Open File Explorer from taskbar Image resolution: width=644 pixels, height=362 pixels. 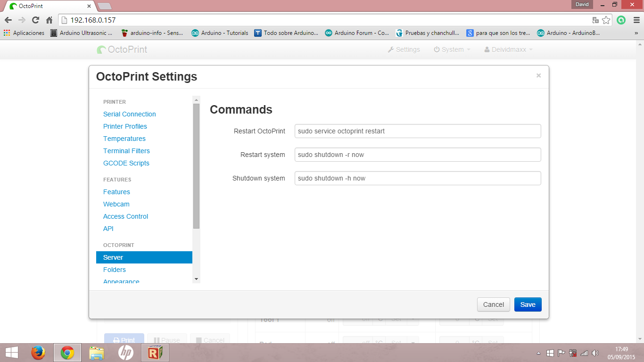point(97,353)
